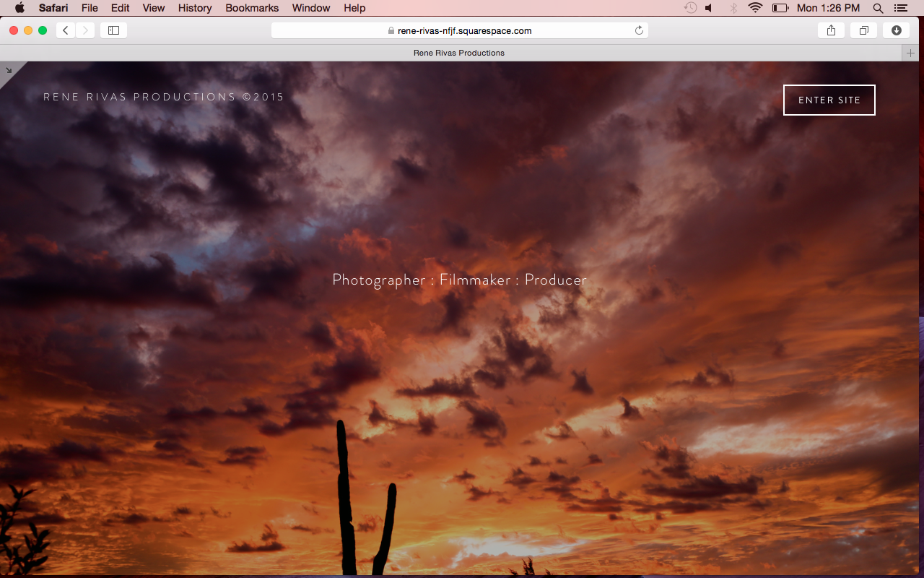This screenshot has height=578, width=924.
Task: Click the clock showing Mon 1:26 PM
Action: pos(829,8)
